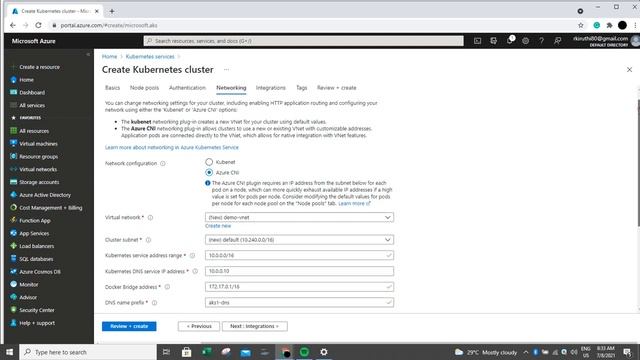The height and width of the screenshot is (360, 640).
Task: Collapse the Azure sidebar menu chevron
Action: coord(88,54)
